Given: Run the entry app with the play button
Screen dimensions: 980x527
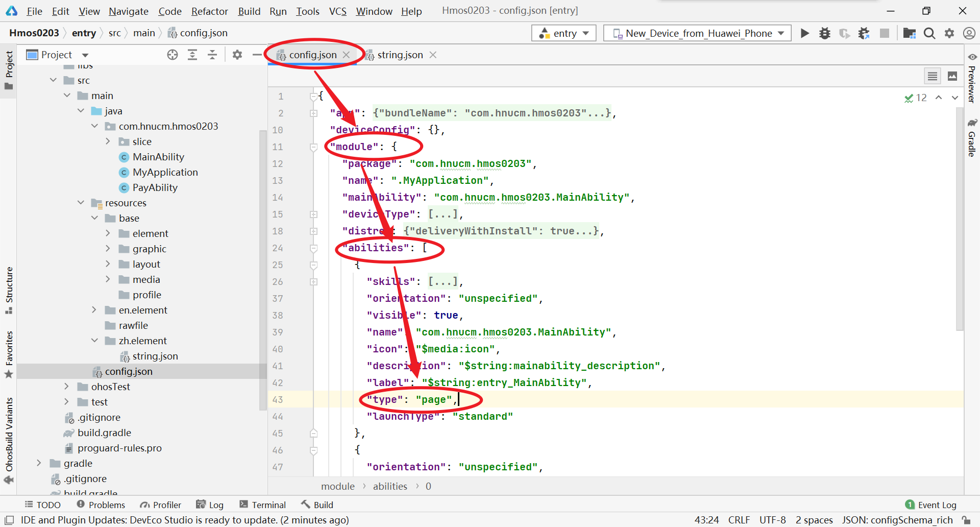Looking at the screenshot, I should [805, 33].
